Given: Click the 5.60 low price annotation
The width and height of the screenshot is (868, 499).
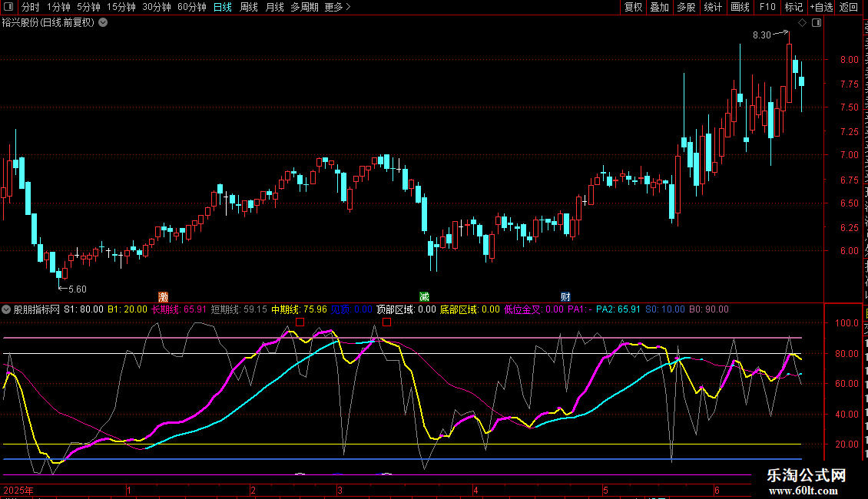Looking at the screenshot, I should click(x=78, y=289).
